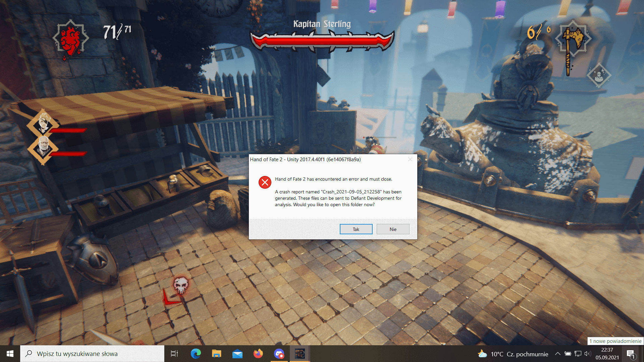Open the Windows Start menu
The image size is (644, 362).
click(10, 354)
